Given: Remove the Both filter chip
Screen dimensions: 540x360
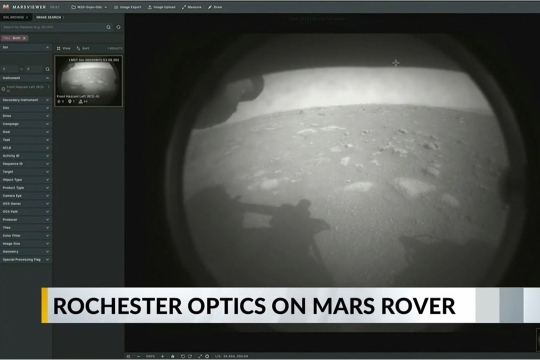Looking at the screenshot, I should [x=24, y=38].
